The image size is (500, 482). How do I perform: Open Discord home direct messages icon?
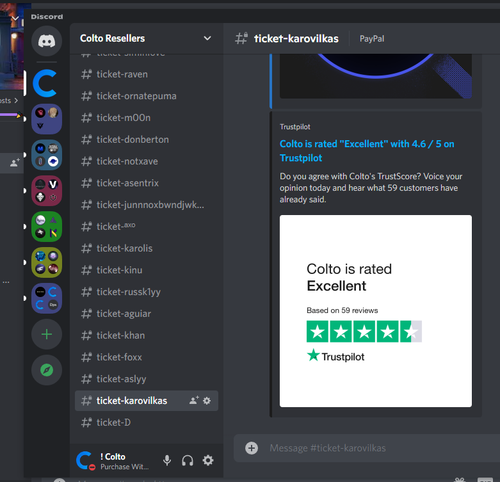47,41
